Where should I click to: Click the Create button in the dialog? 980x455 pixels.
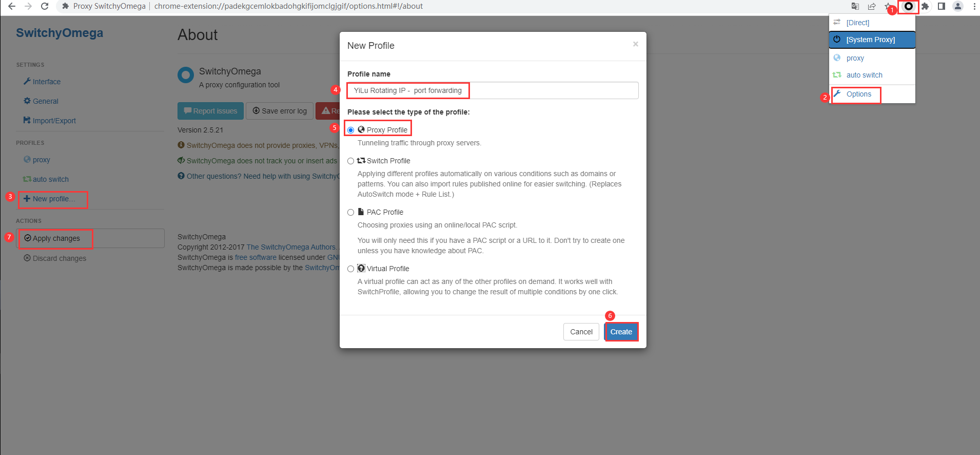[x=621, y=332]
